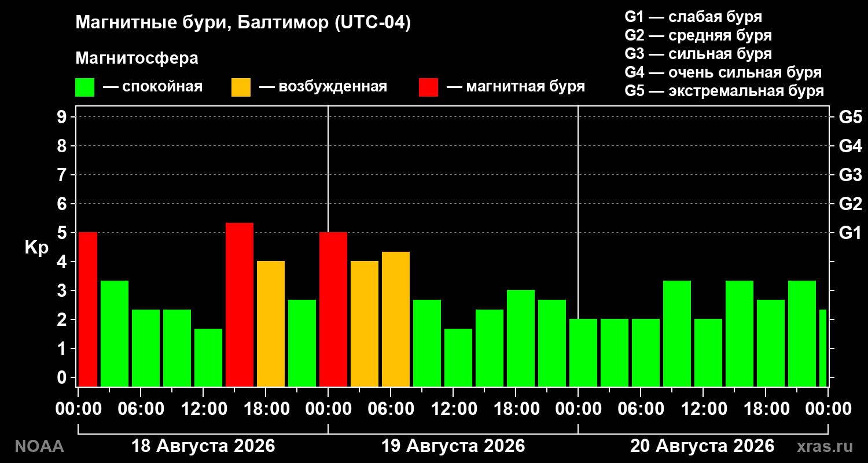Click the Kp axis label

(x=36, y=248)
